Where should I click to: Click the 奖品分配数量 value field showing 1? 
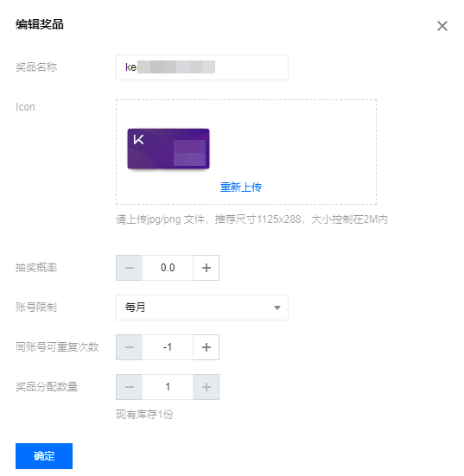tap(168, 387)
